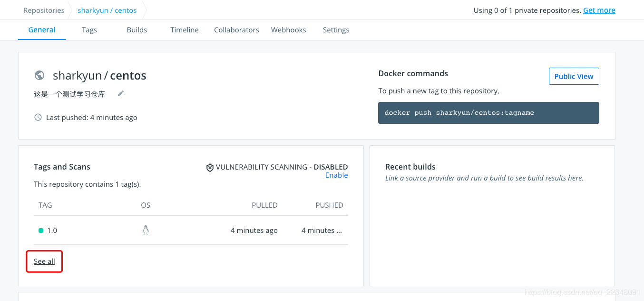Screen dimensions: 644x301
Task: Click the globe public repository icon
Action: pos(39,75)
